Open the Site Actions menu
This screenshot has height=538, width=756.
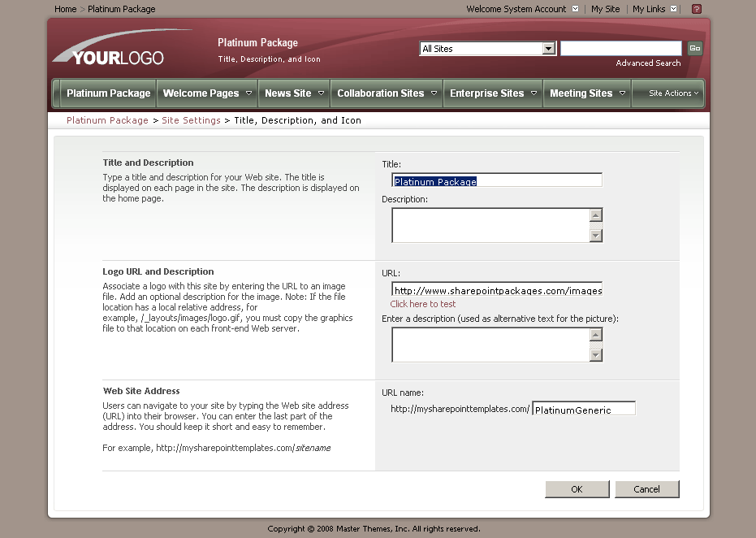click(x=667, y=93)
